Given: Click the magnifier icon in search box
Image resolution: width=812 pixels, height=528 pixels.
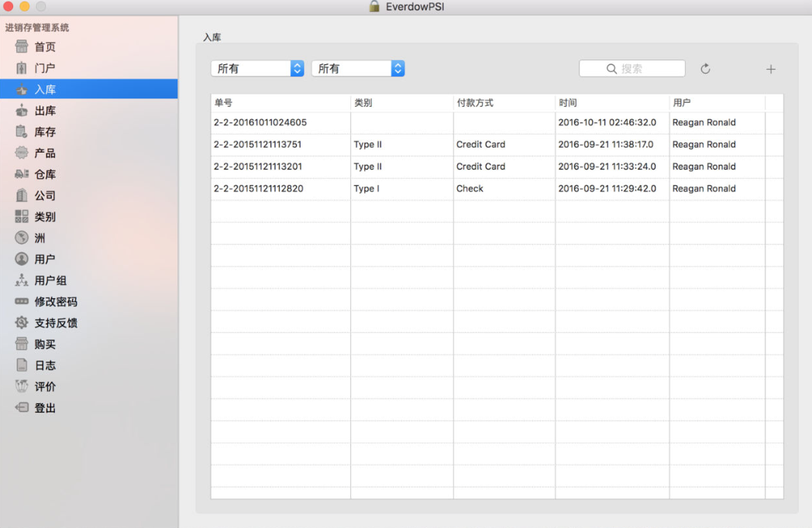Looking at the screenshot, I should (x=611, y=69).
